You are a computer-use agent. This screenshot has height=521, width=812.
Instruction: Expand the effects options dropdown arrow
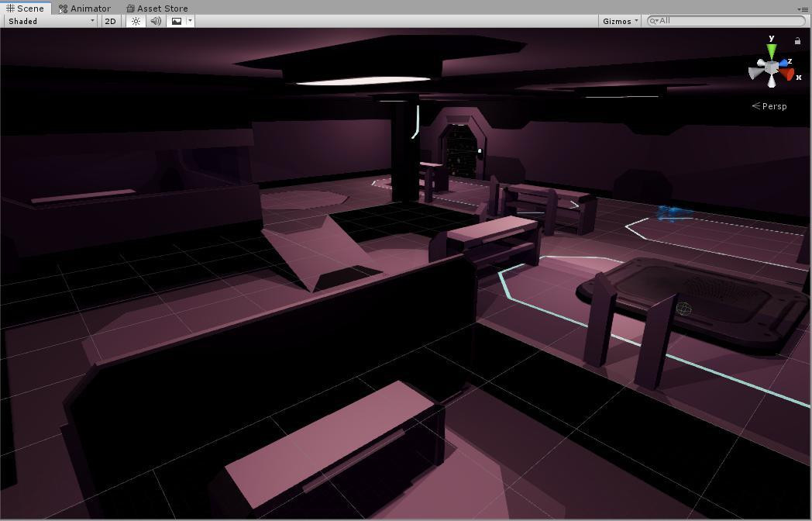pos(190,21)
